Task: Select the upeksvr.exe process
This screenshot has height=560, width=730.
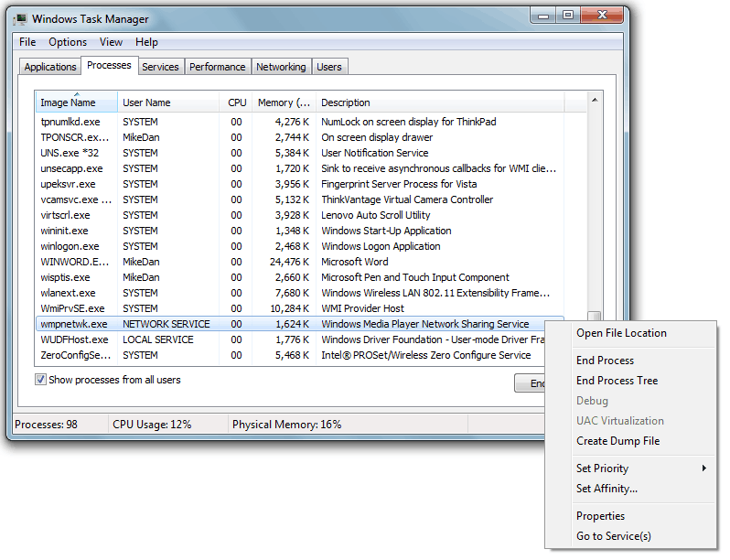Action: (x=299, y=184)
